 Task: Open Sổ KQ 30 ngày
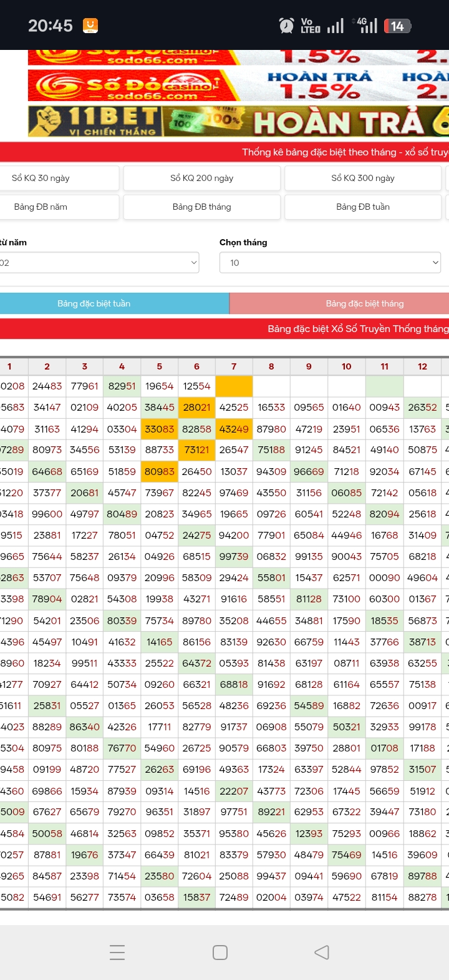tap(59, 178)
